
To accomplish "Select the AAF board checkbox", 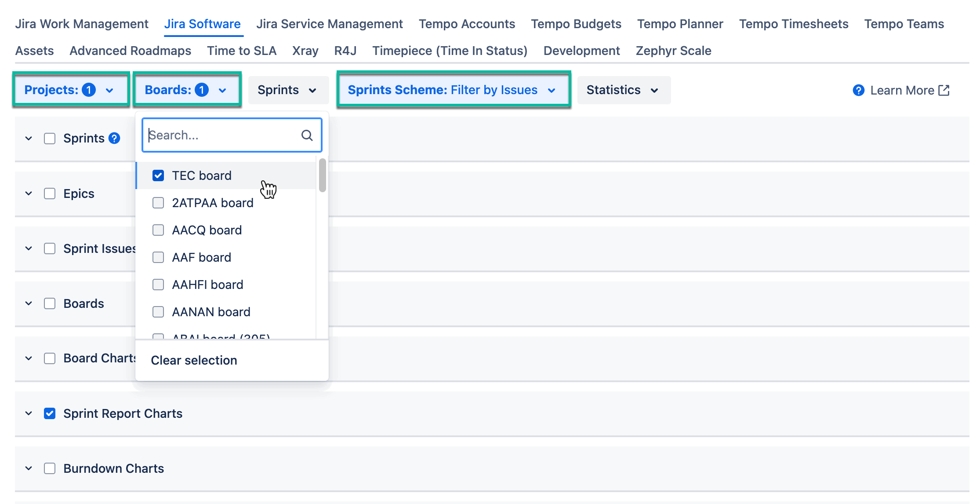I will 158,257.
